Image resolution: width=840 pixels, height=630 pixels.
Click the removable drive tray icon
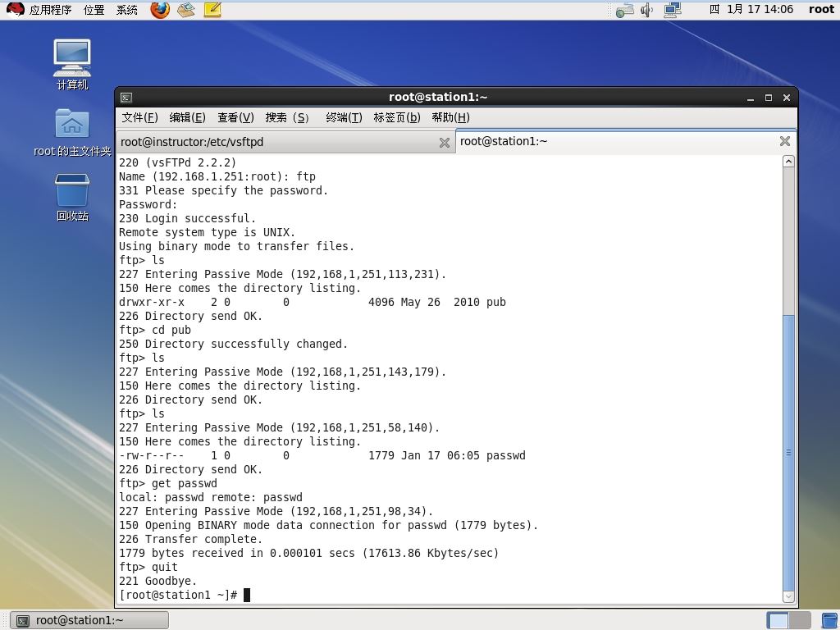(624, 10)
